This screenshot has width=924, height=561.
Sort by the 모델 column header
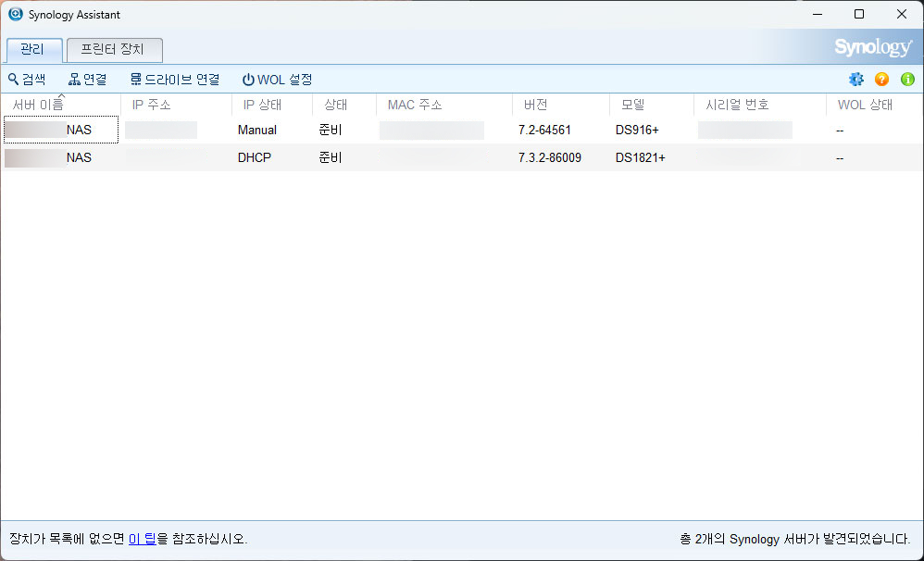(x=651, y=105)
